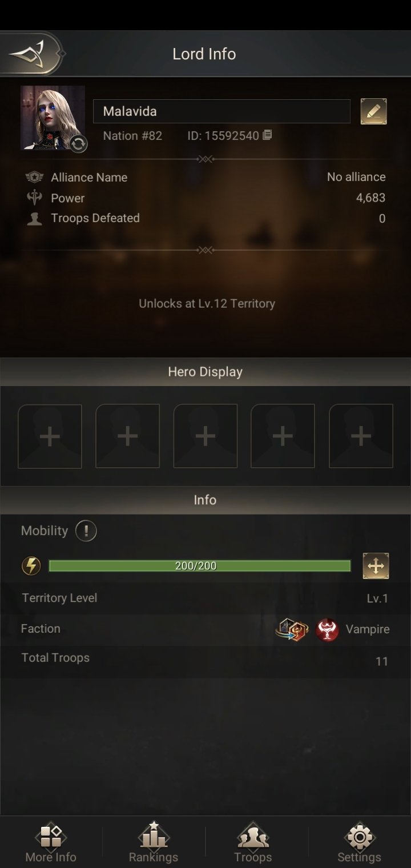Add a hero in the fifth display slot
Image resolution: width=411 pixels, height=868 pixels.
pos(361,436)
